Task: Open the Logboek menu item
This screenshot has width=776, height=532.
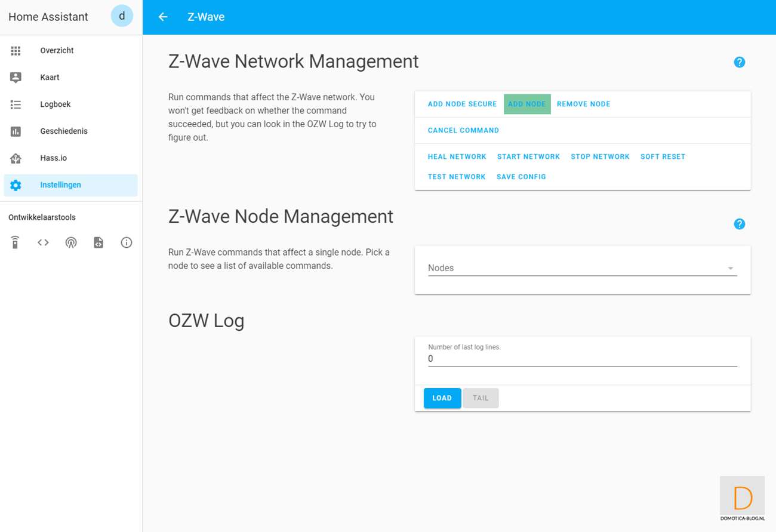Action: [71, 104]
